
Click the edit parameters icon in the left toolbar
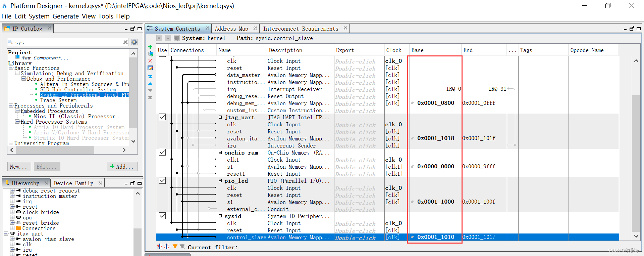coord(150,68)
